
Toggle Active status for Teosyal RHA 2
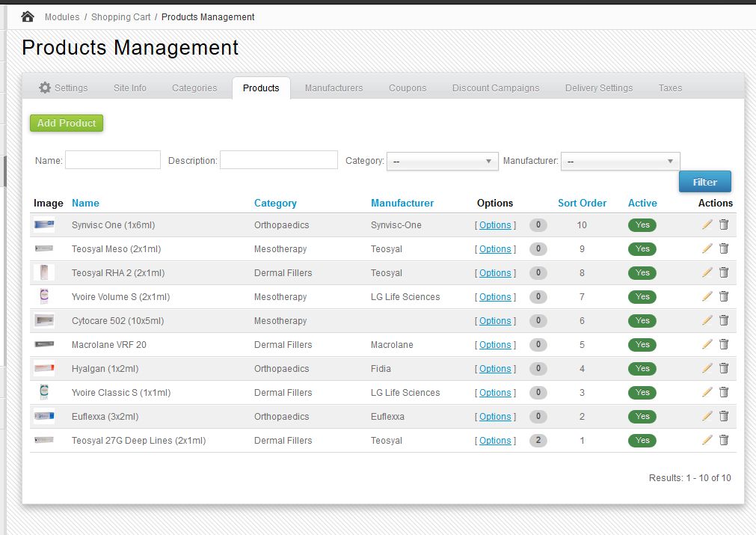click(x=642, y=273)
